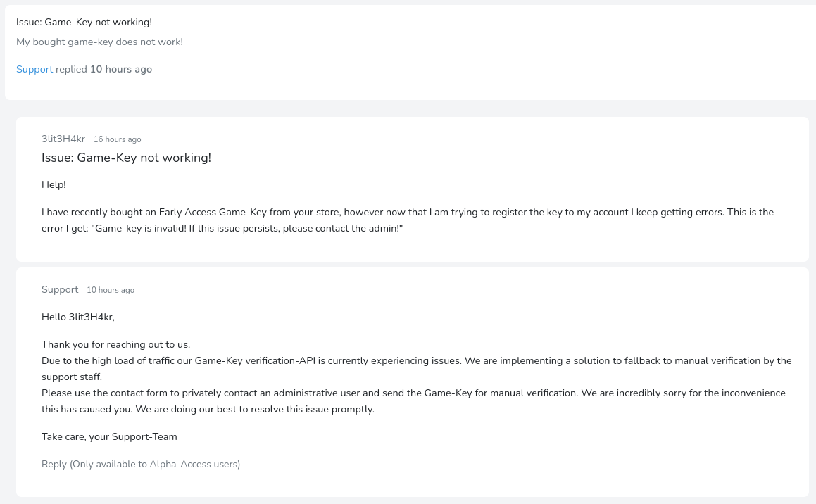Click "Thank you for reaching out to us."
816x504 pixels.
(x=115, y=344)
